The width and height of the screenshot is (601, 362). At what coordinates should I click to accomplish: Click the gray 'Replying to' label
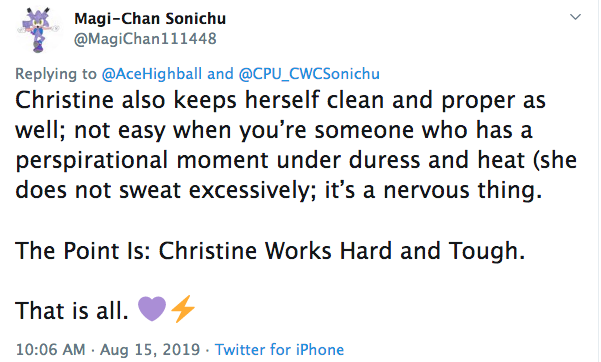point(56,74)
